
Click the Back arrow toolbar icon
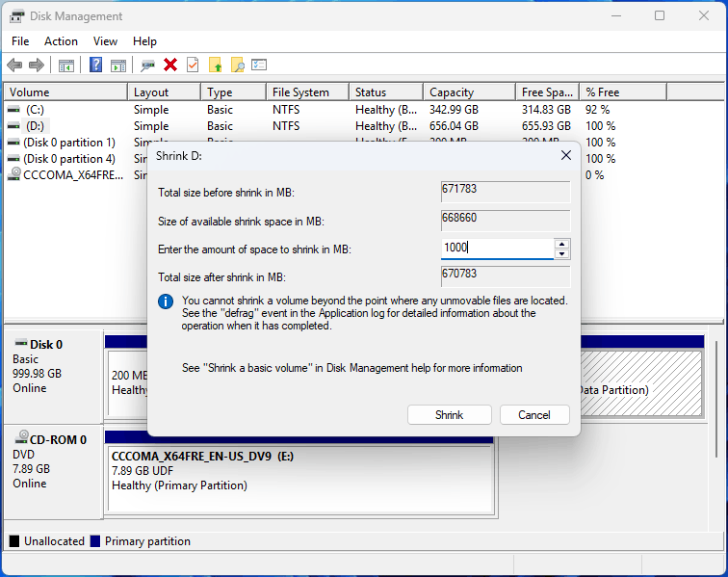tap(14, 66)
